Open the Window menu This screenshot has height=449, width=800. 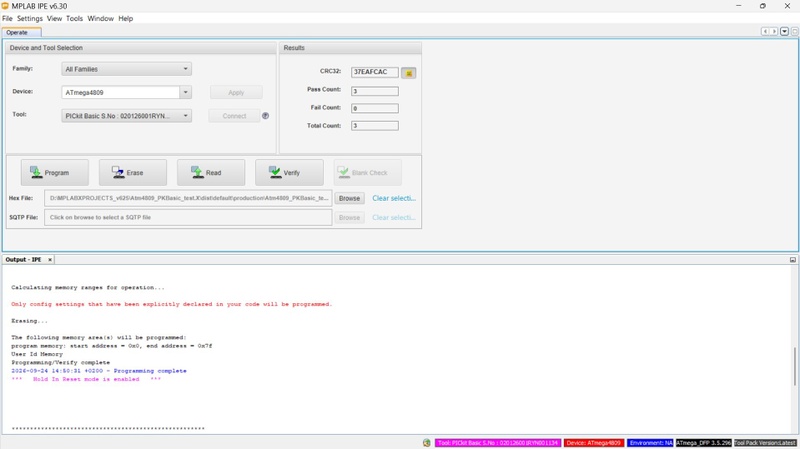[x=101, y=18]
